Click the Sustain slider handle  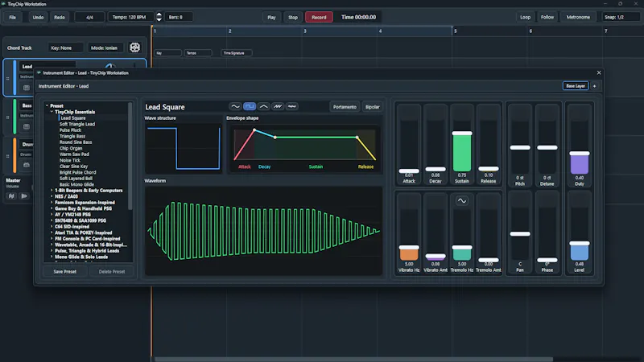coord(461,133)
